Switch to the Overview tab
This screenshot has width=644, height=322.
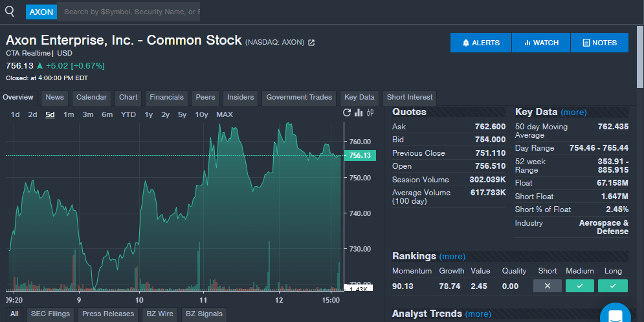pos(18,98)
